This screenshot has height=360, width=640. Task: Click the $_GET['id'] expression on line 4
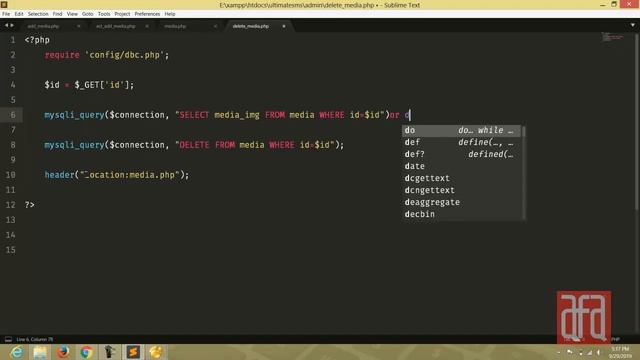pos(102,85)
